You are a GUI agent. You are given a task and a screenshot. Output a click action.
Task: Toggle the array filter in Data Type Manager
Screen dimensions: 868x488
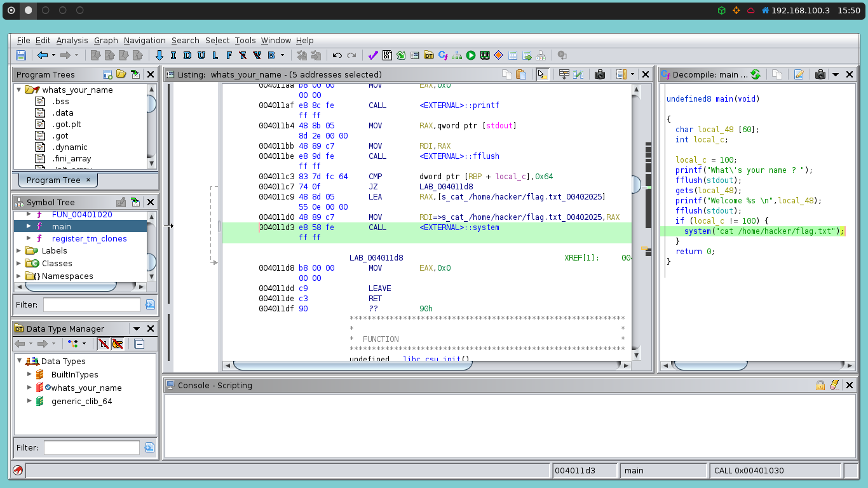pyautogui.click(x=103, y=344)
